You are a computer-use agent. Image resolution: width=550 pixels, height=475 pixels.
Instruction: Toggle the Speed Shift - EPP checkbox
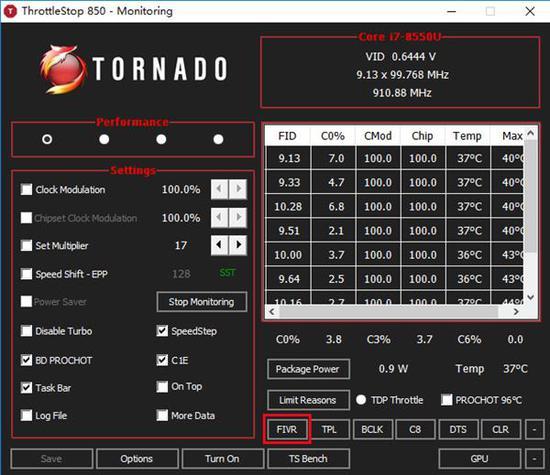click(x=26, y=274)
